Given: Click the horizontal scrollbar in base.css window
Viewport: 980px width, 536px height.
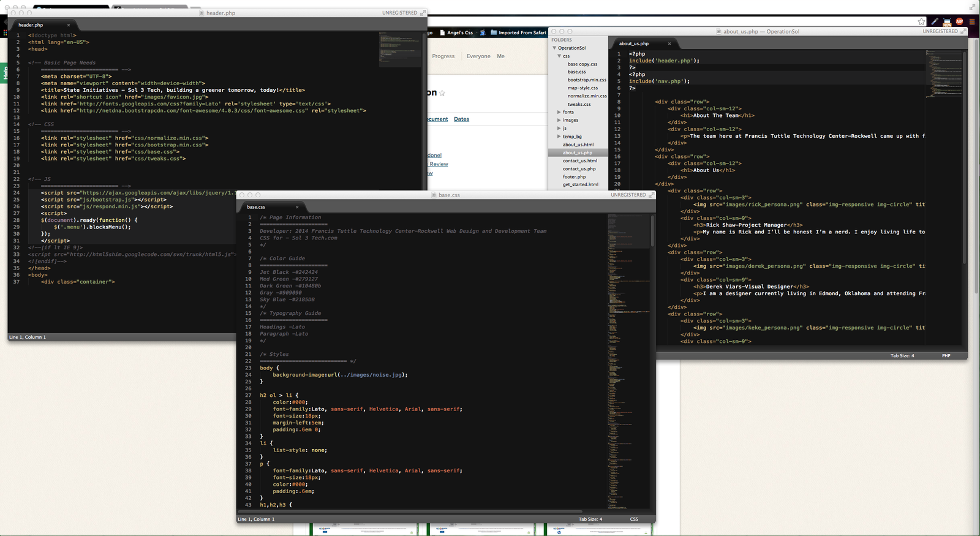Looking at the screenshot, I should point(410,511).
